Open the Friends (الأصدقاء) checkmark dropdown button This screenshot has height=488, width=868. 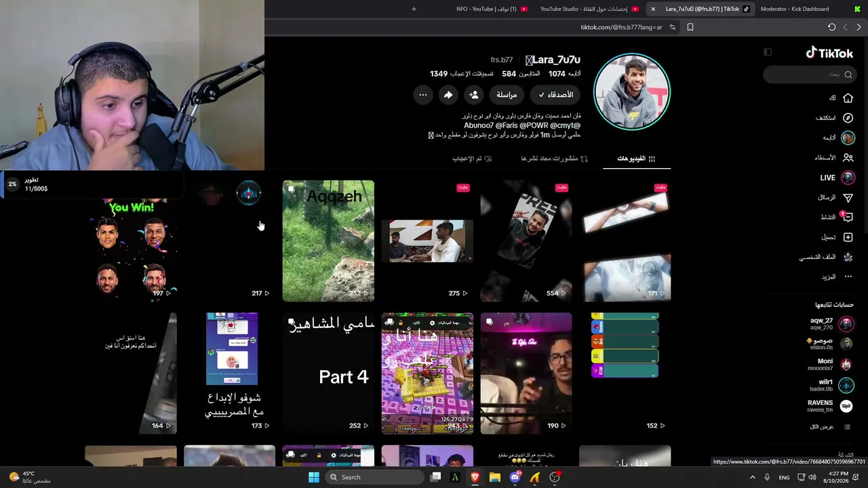pyautogui.click(x=555, y=95)
